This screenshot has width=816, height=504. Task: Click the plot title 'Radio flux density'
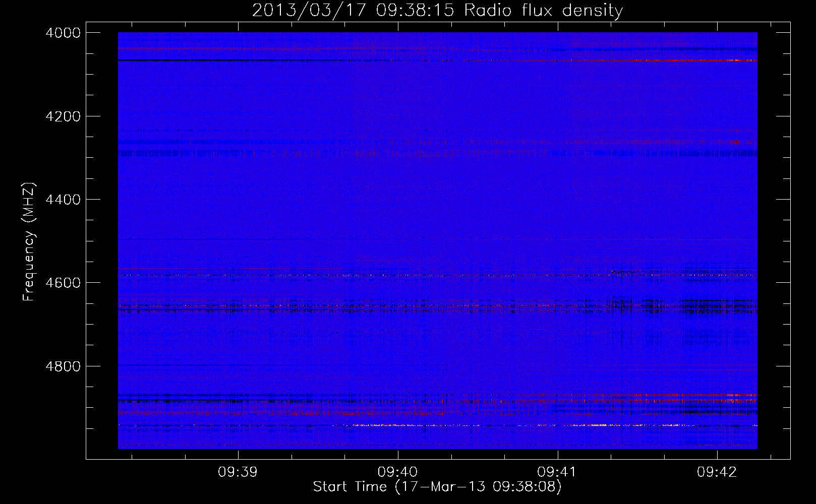tap(544, 11)
